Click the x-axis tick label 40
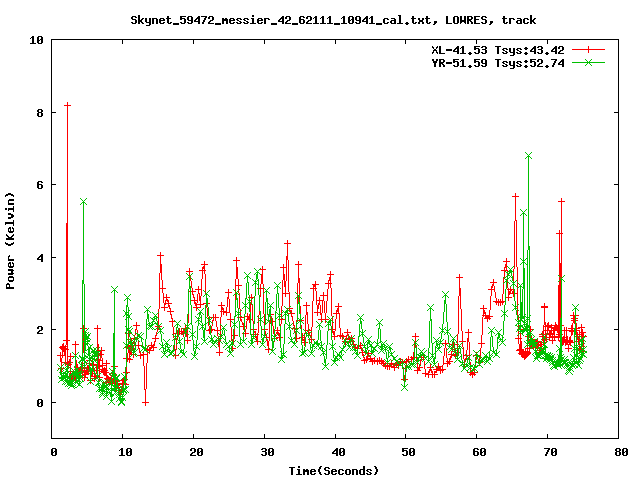 coord(338,452)
